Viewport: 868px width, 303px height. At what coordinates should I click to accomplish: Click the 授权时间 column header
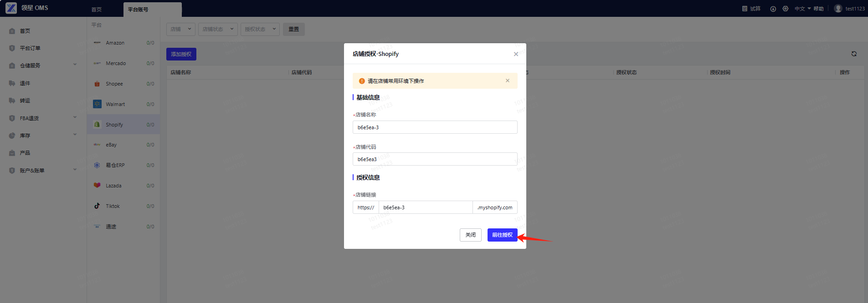[x=720, y=72]
